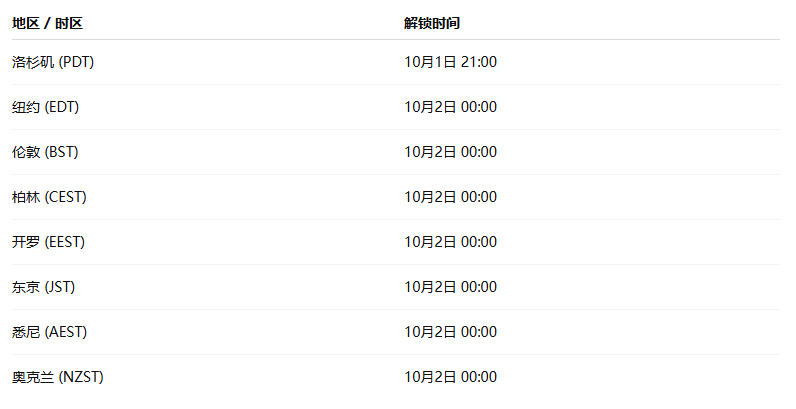Select the unlock time in the 柏林 row
Image resolution: width=796 pixels, height=409 pixels.
pos(450,197)
